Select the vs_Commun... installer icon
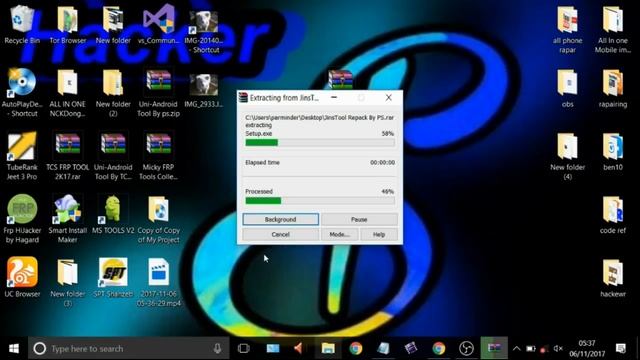Screen dimensions: 640x360 coord(158,24)
